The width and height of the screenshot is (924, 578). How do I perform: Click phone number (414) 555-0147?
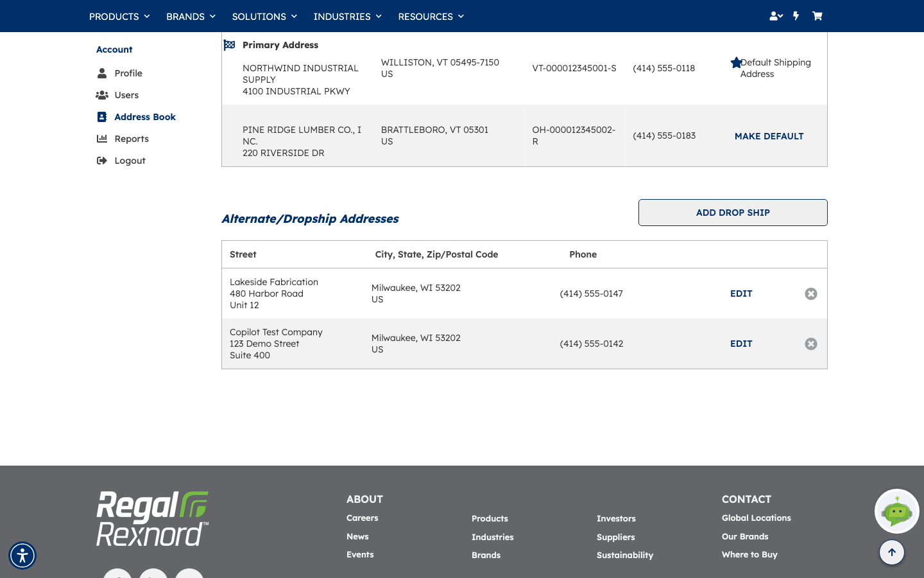(x=592, y=293)
